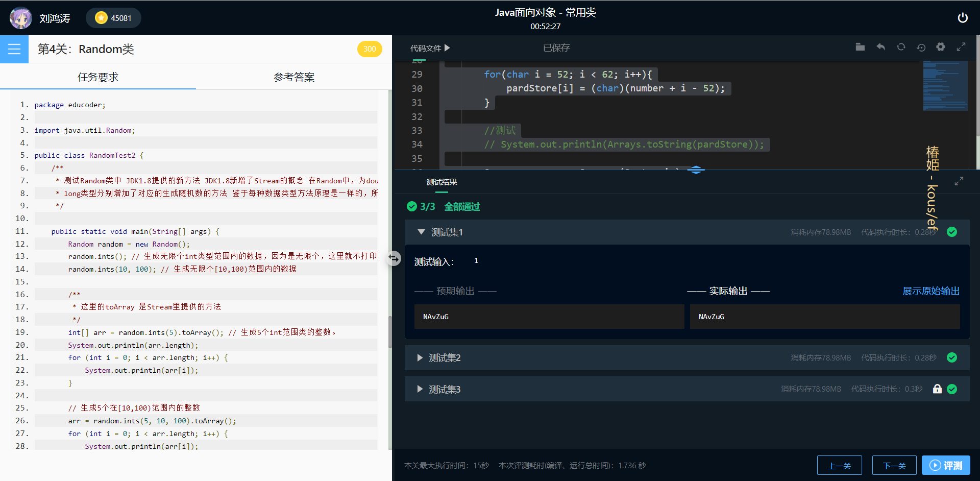980x481 pixels.
Task: Expand the 代码文件 breadcrumb arrow
Action: [x=447, y=47]
